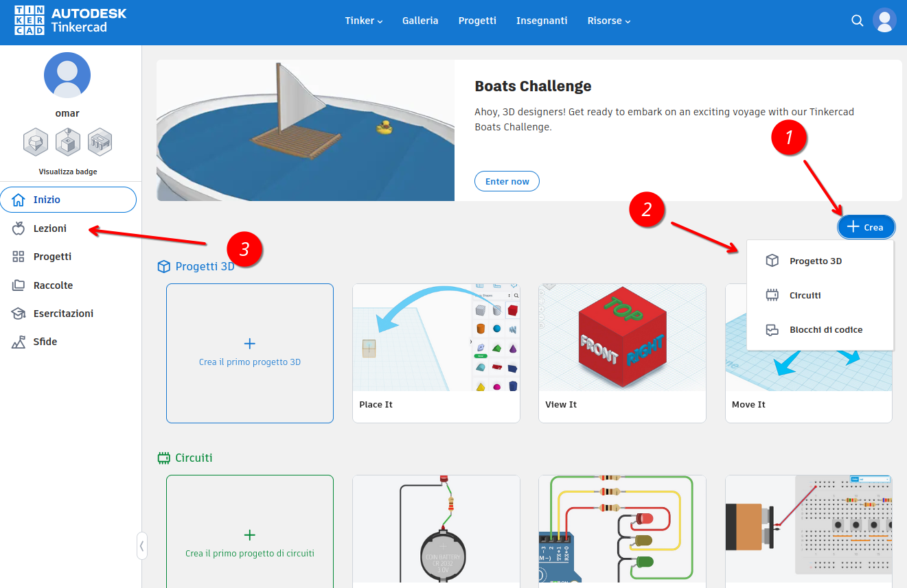Select the third badge icon under omar
The height and width of the screenshot is (588, 907).
(x=100, y=143)
